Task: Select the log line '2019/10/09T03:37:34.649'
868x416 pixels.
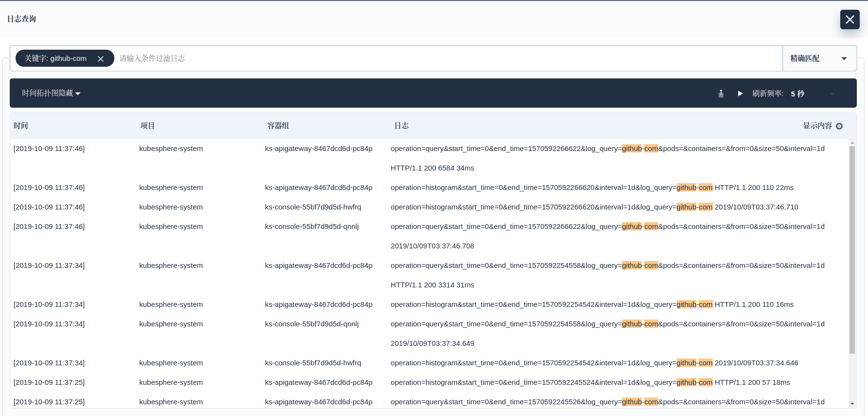Action: 432,343
